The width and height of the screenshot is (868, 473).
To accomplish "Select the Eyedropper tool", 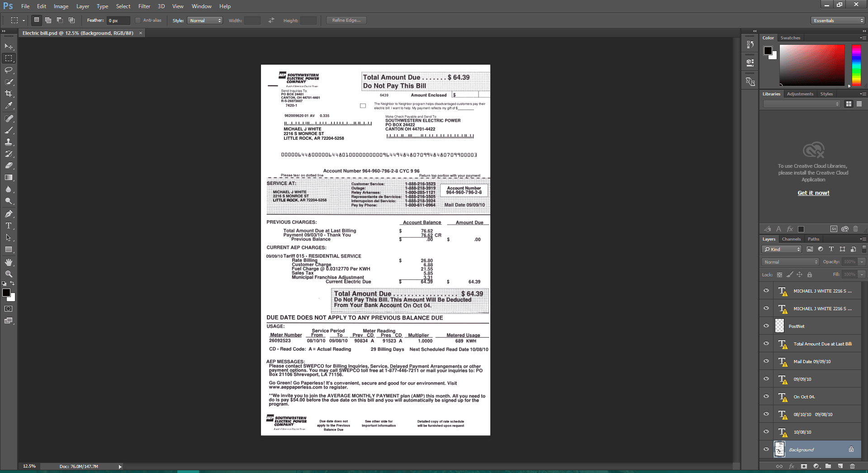I will 9,105.
